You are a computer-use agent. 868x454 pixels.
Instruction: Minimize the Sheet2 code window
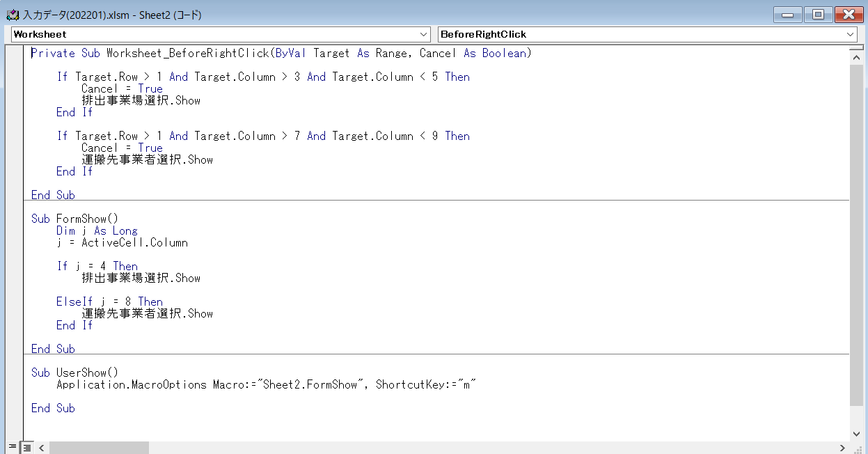787,15
